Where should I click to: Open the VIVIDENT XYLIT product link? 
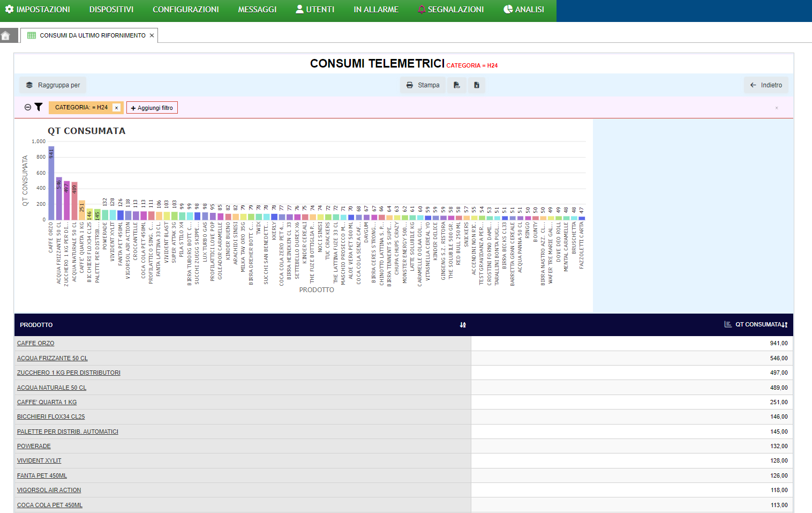[x=39, y=460]
